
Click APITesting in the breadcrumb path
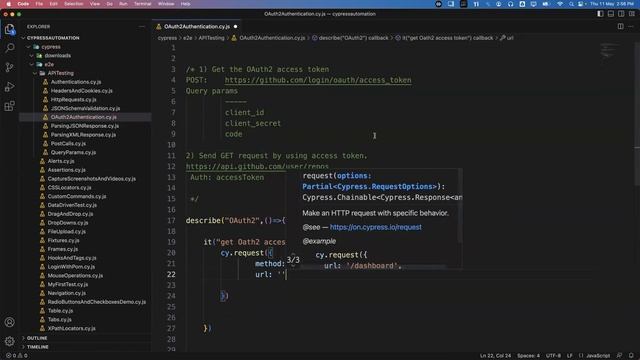(211, 38)
